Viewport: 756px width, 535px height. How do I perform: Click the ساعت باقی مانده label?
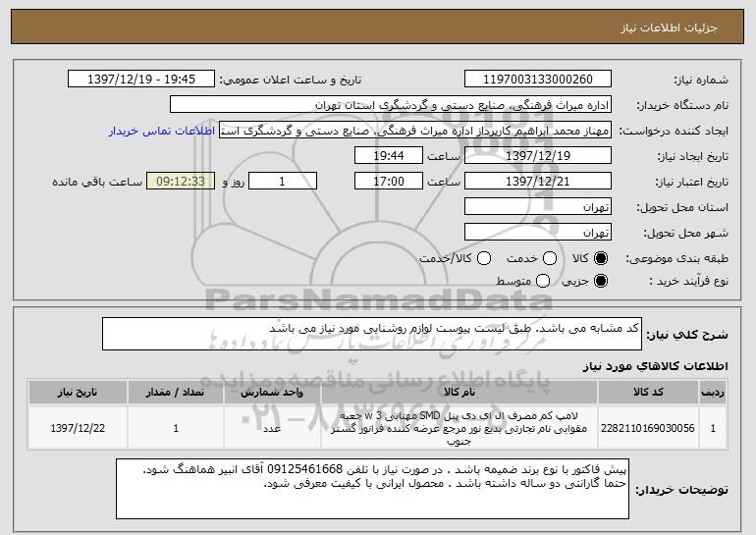(97, 182)
